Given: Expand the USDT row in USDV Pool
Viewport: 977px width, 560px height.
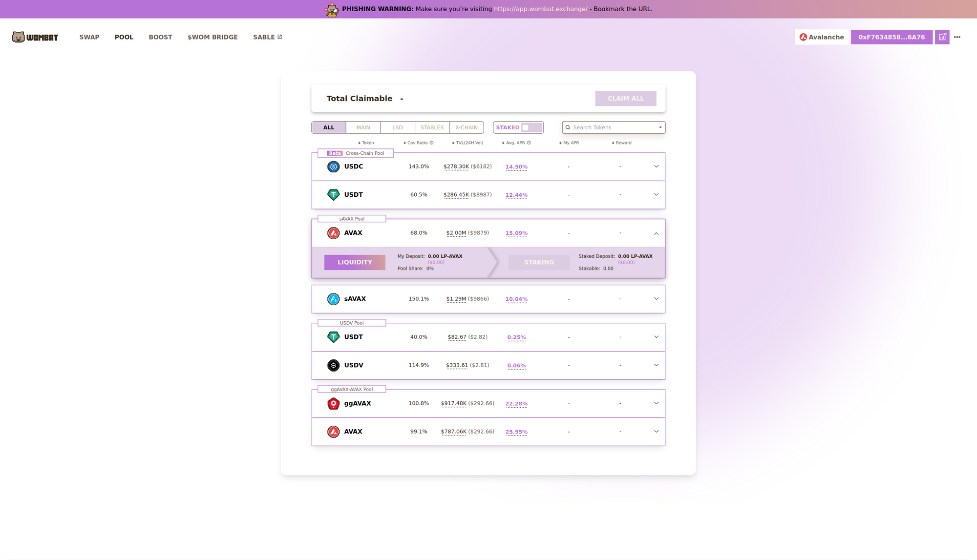Looking at the screenshot, I should click(656, 337).
